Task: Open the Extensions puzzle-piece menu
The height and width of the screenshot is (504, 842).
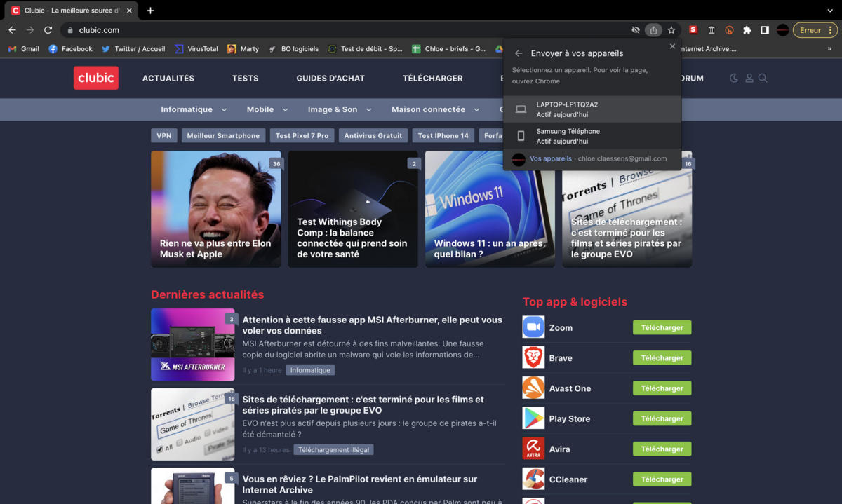Action: (747, 30)
